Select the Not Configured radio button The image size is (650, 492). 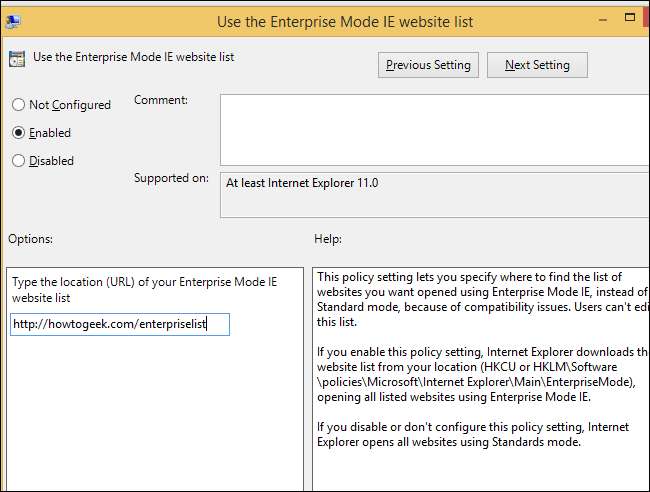click(18, 105)
